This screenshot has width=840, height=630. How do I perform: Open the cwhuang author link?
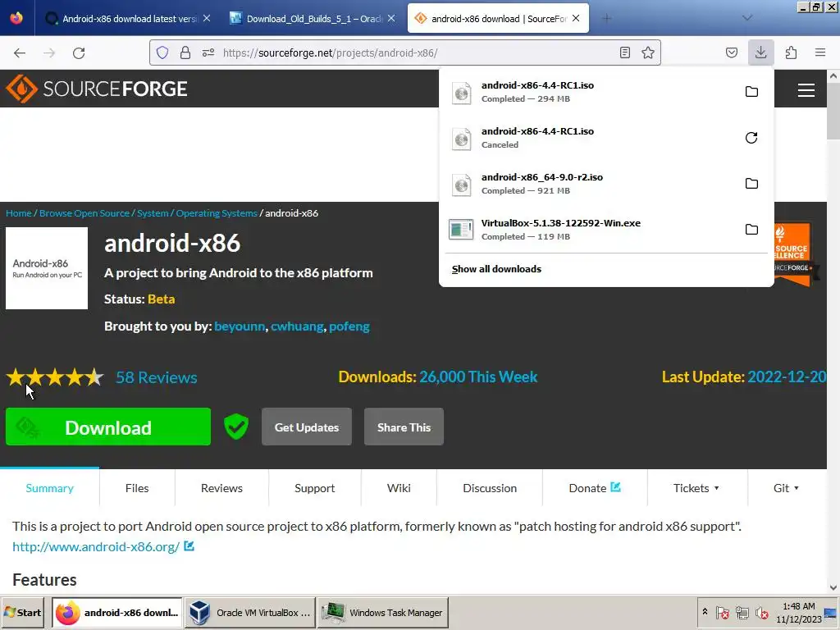(297, 326)
